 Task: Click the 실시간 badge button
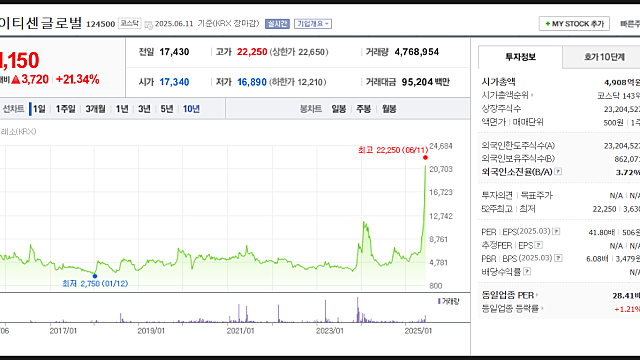277,24
